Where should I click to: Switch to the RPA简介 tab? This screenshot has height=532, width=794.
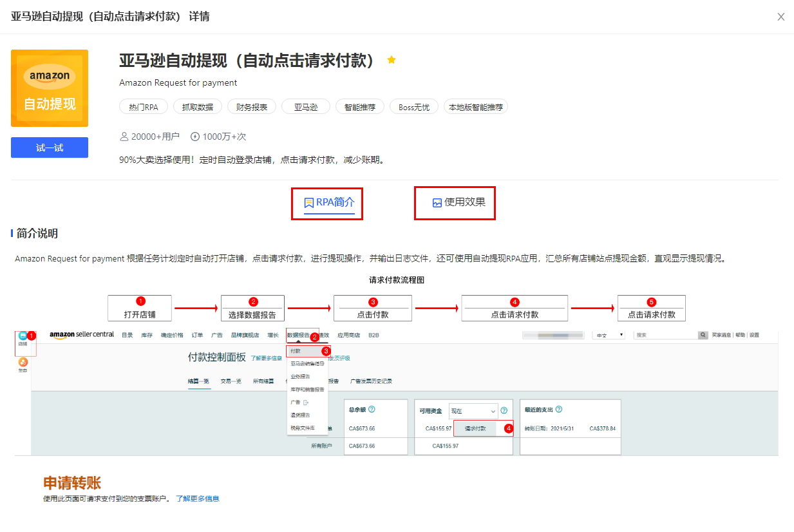point(329,202)
